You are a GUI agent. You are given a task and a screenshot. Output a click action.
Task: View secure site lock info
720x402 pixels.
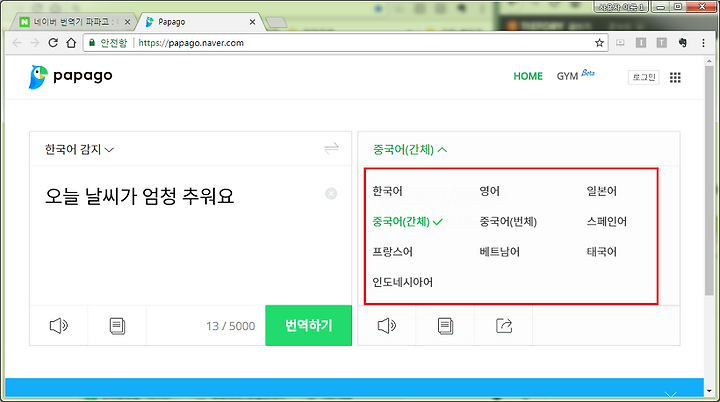point(92,43)
